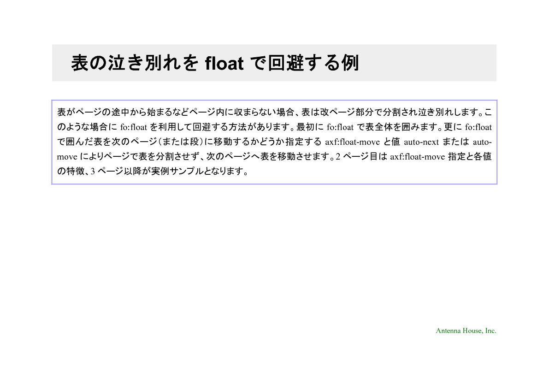Screen dimensions: 549x392
Task: Click the last line "の特徴、3 ページ以降が実例サンプルとなります。"
Action: tap(153, 171)
